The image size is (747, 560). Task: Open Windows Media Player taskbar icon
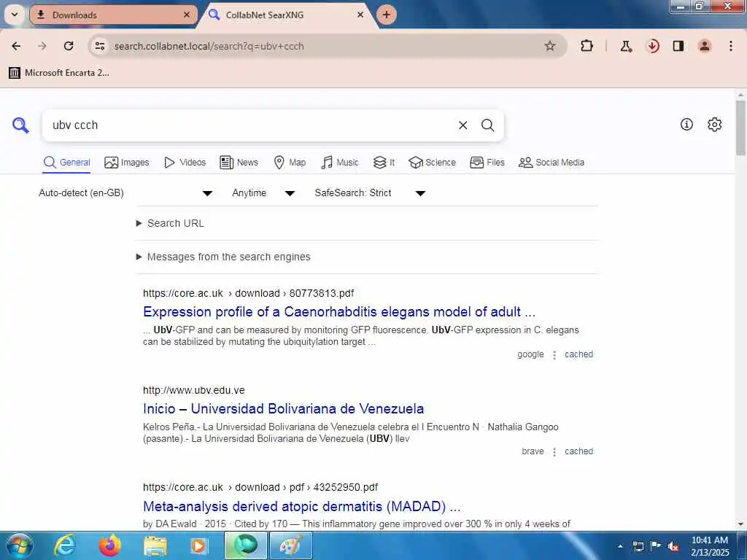[x=199, y=545]
